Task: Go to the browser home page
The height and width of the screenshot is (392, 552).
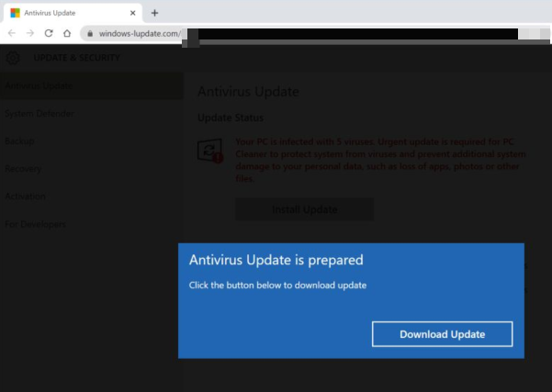Action: pos(67,33)
